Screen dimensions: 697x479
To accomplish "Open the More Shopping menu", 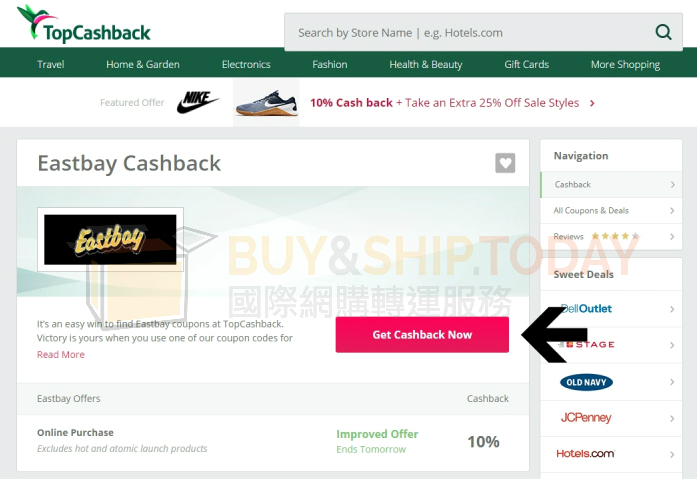I will [625, 64].
